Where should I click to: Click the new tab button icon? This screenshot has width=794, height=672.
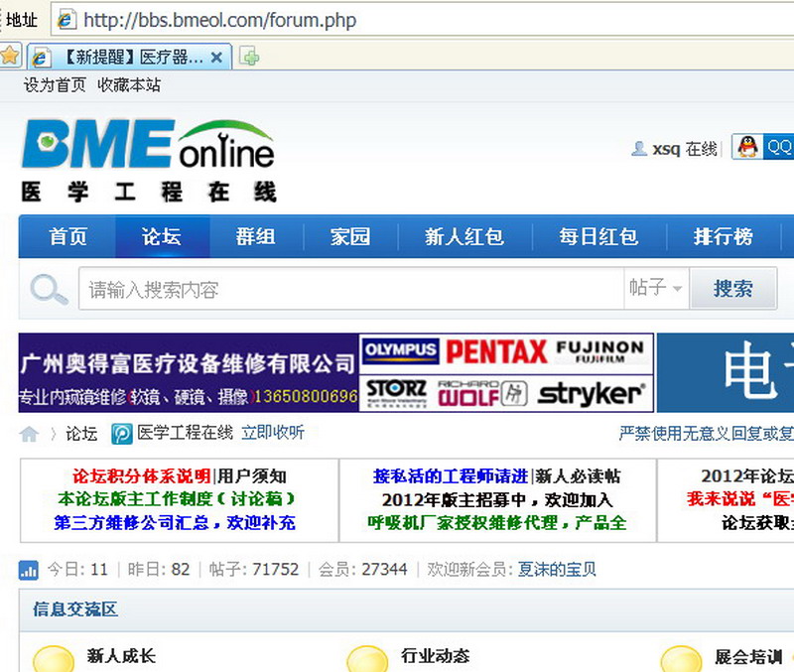(x=250, y=57)
